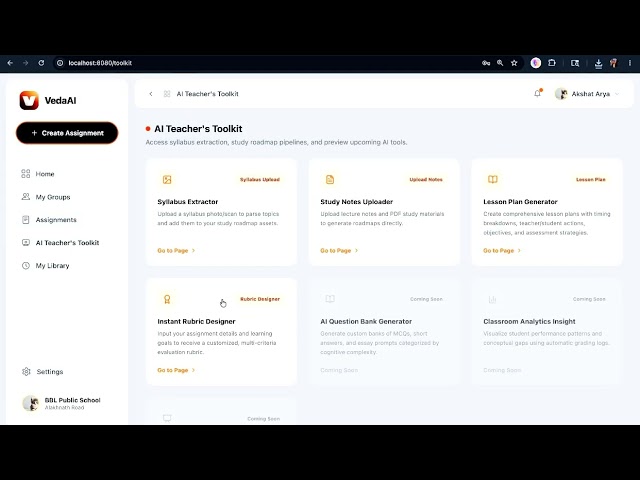Click the Instant Rubric Designer card title

point(196,322)
